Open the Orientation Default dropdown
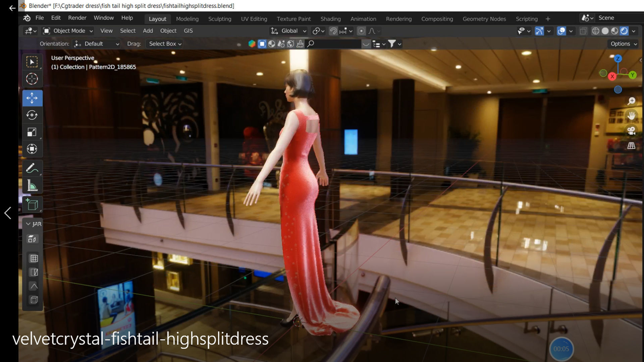644x362 pixels. point(97,44)
